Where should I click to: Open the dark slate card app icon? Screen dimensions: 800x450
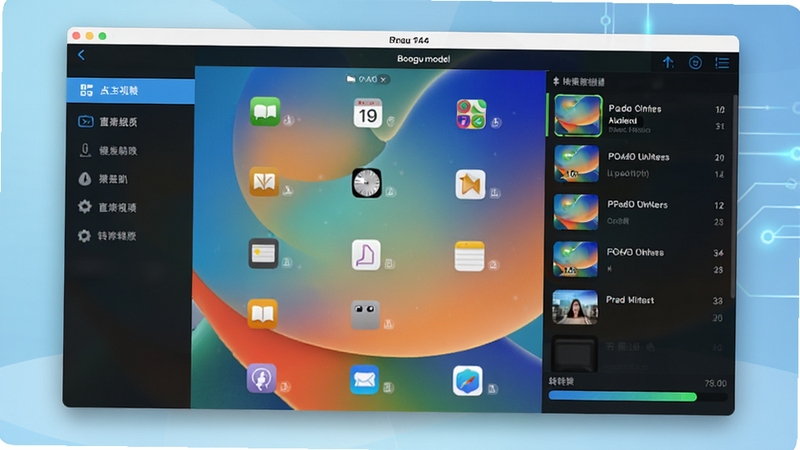coord(263,253)
